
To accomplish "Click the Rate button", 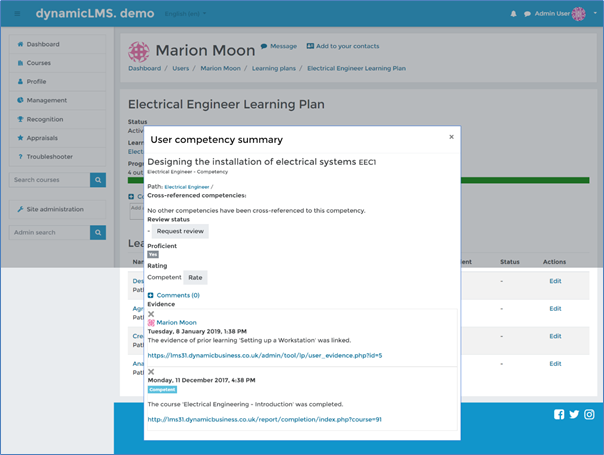I will [x=195, y=277].
